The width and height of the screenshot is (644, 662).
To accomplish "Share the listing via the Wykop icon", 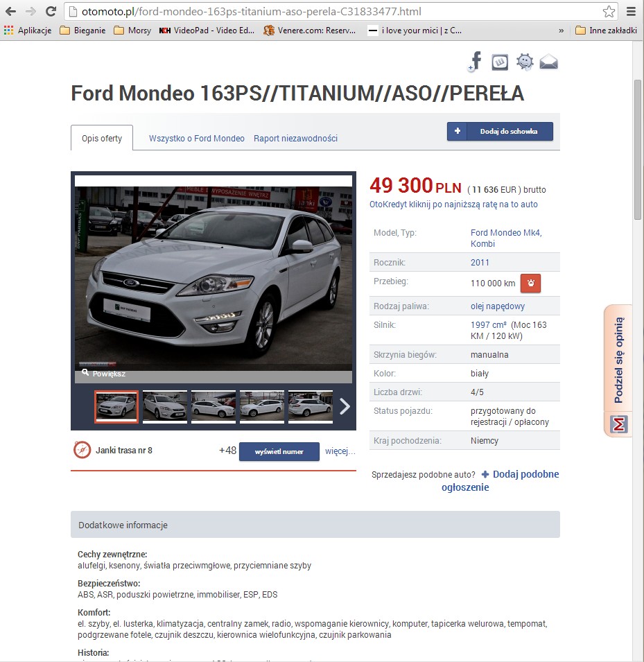I will click(x=500, y=62).
